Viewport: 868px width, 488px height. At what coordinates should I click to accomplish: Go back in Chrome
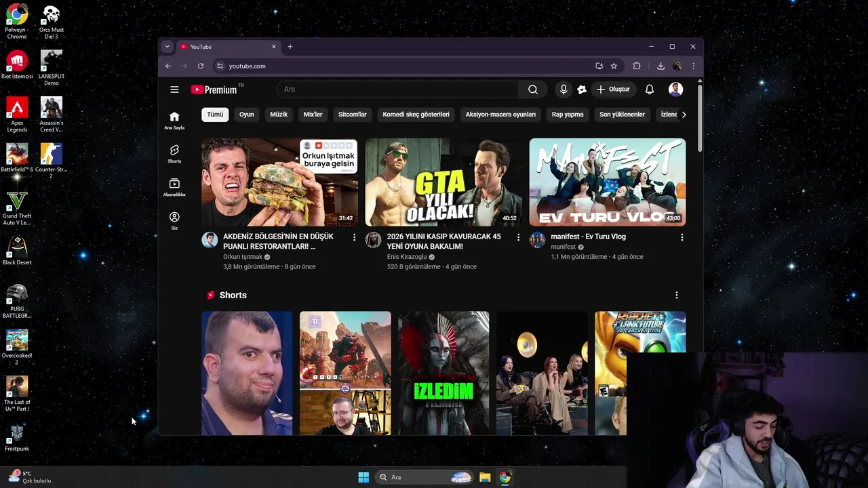coord(168,66)
